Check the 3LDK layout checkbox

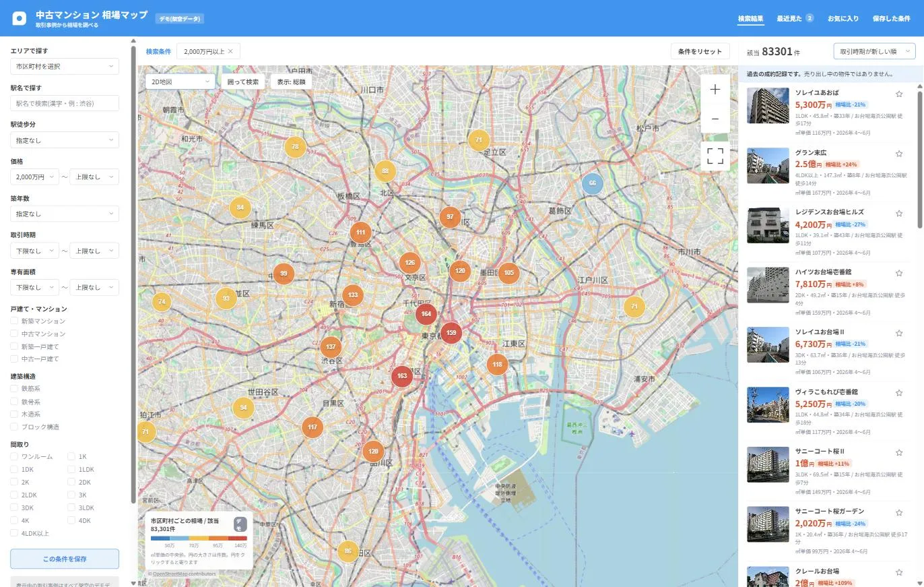[x=71, y=508]
